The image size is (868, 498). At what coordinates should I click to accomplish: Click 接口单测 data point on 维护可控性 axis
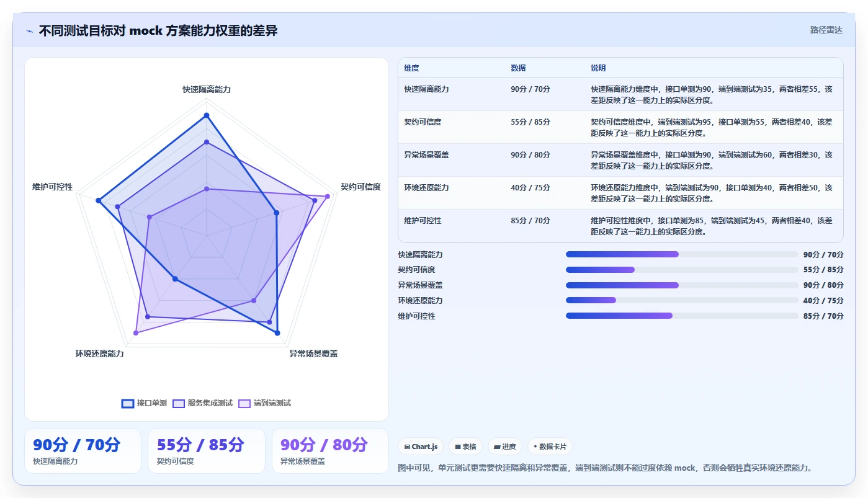click(98, 200)
